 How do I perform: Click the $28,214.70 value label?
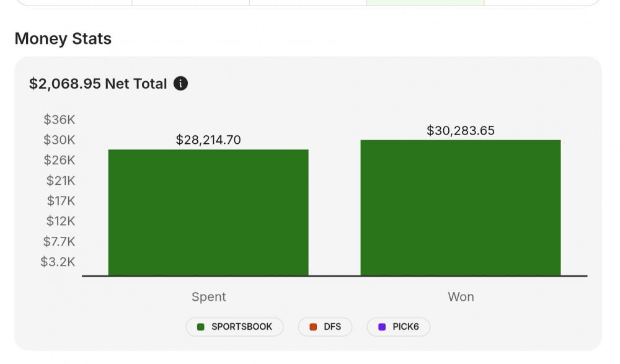(x=208, y=140)
